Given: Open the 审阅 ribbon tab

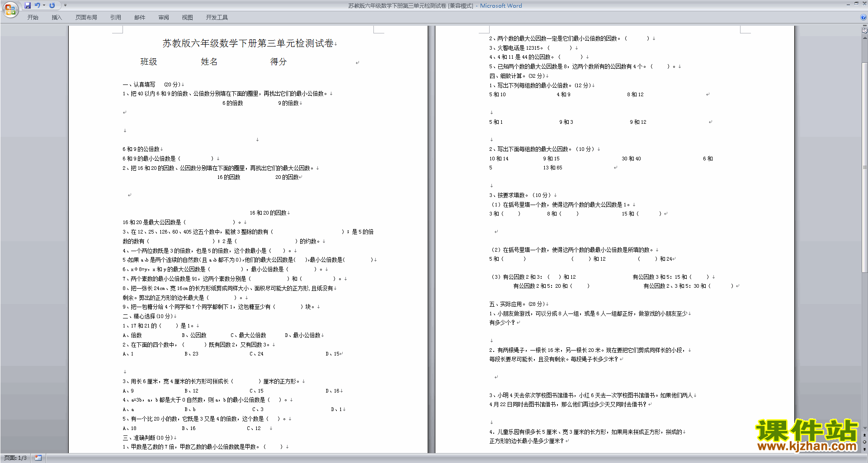Looking at the screenshot, I should tap(164, 18).
